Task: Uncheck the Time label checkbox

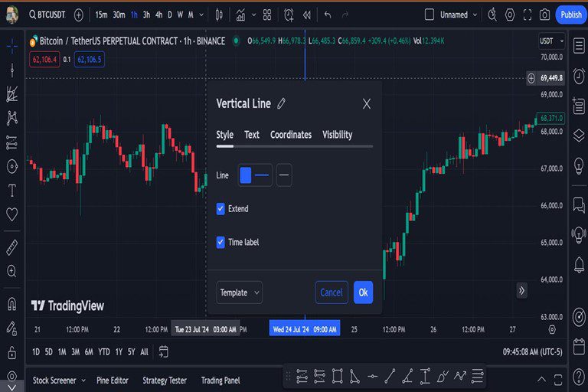Action: (x=220, y=243)
